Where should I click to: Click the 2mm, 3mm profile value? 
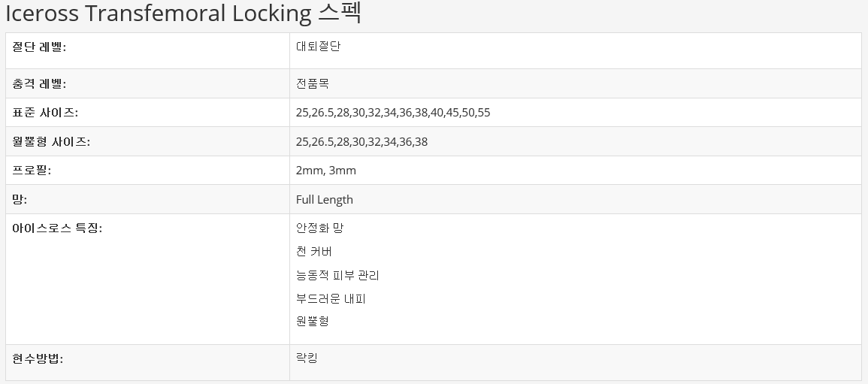point(326,171)
